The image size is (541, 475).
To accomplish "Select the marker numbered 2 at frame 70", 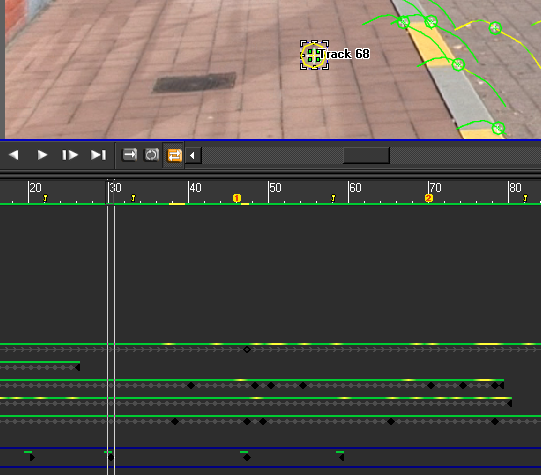I will [429, 198].
